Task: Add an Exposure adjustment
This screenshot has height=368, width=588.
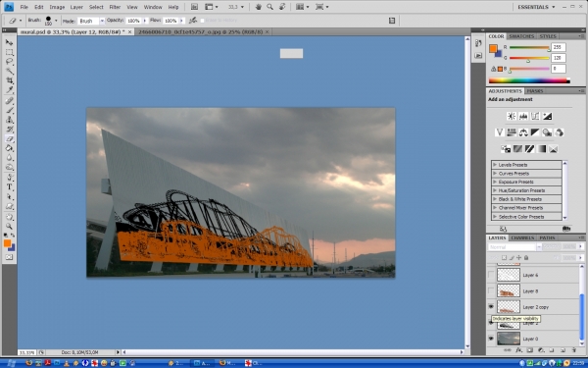Action: point(547,116)
